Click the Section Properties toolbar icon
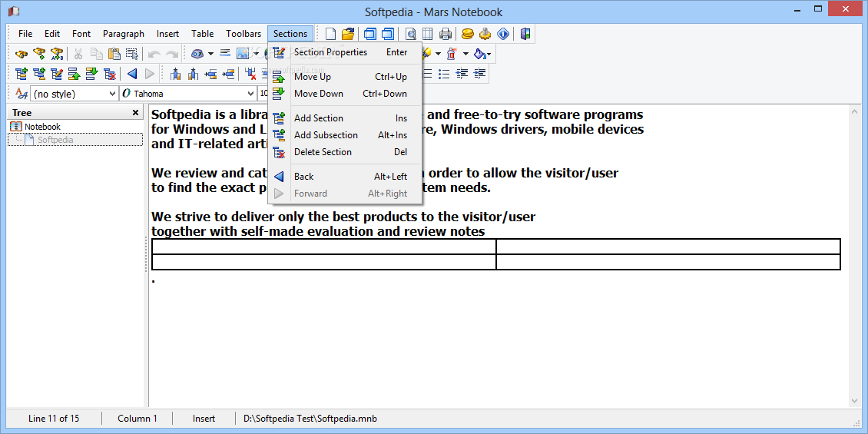The height and width of the screenshot is (434, 868). click(x=57, y=74)
